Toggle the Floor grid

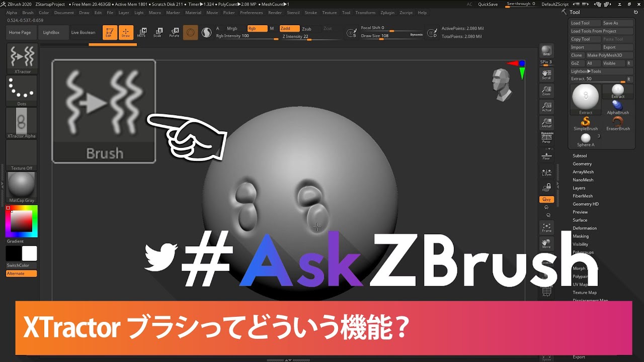coord(546,155)
